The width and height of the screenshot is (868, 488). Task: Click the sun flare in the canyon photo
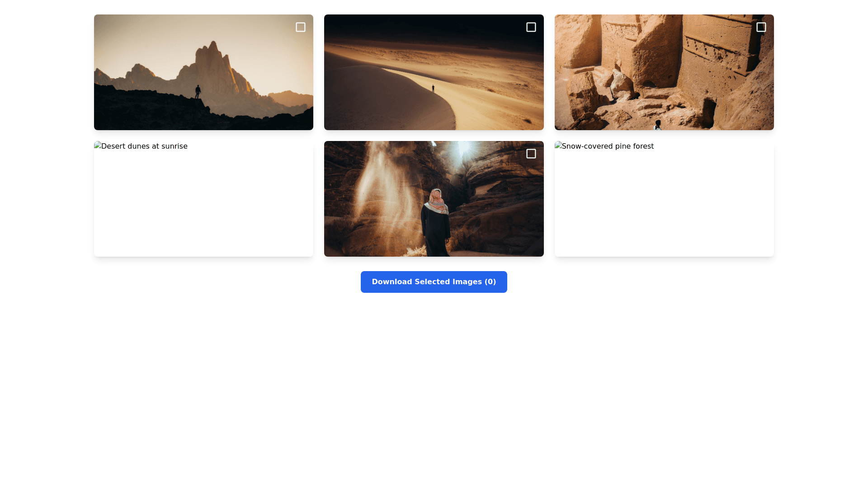coord(464,148)
